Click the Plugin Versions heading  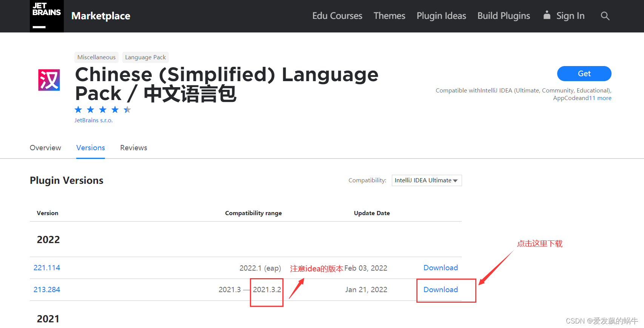click(x=66, y=180)
